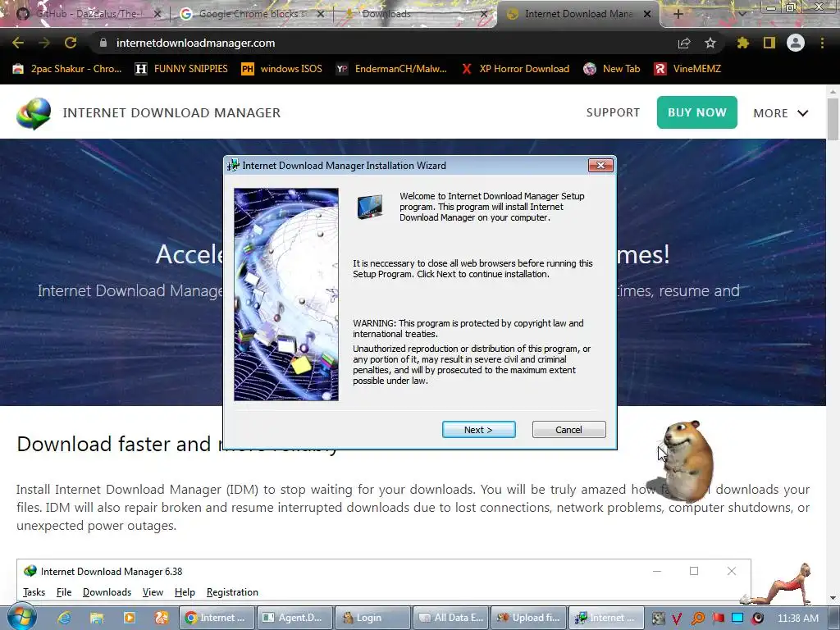This screenshot has height=630, width=840.
Task: Click the share page icon in address bar
Action: pos(684,43)
